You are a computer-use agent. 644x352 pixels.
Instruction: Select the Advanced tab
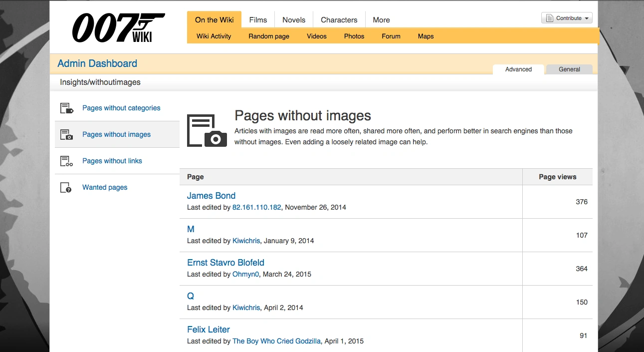tap(518, 69)
